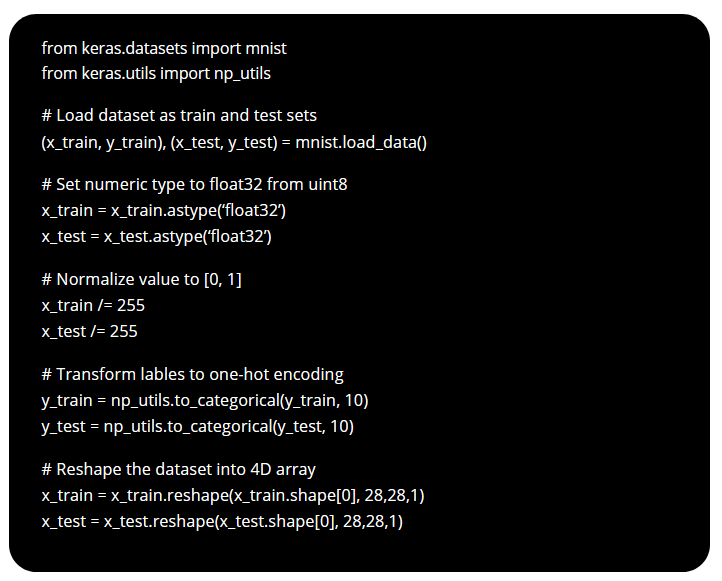
Task: Click '28,28,1)' at end of last line
Action: 373,522
